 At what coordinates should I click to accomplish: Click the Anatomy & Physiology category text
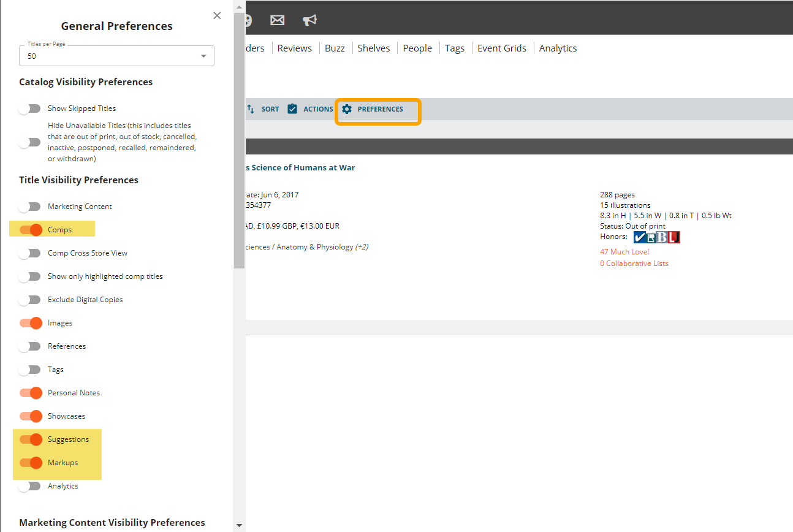click(x=315, y=247)
